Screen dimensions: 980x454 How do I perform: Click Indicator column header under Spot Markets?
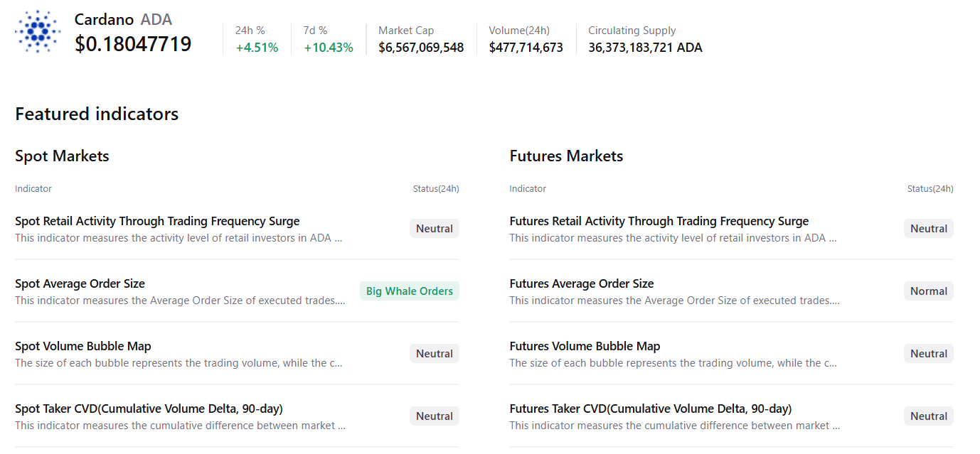pyautogui.click(x=33, y=188)
